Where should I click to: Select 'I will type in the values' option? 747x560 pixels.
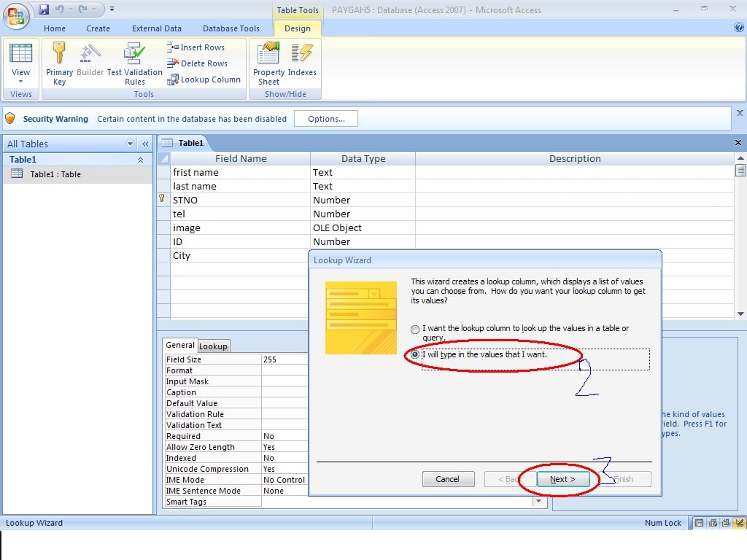[x=415, y=355]
